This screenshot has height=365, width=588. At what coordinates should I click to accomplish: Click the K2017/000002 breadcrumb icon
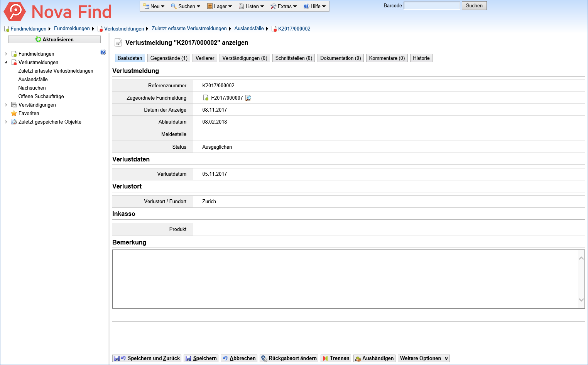tap(274, 29)
